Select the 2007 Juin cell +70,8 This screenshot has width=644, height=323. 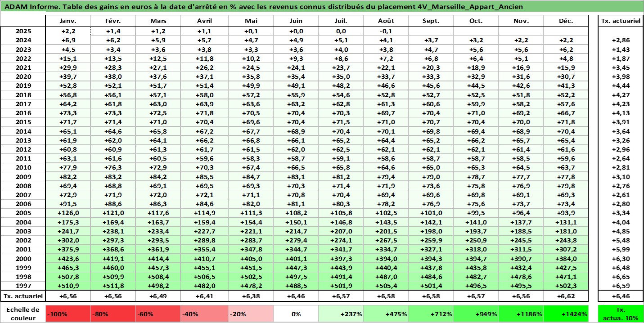point(296,195)
